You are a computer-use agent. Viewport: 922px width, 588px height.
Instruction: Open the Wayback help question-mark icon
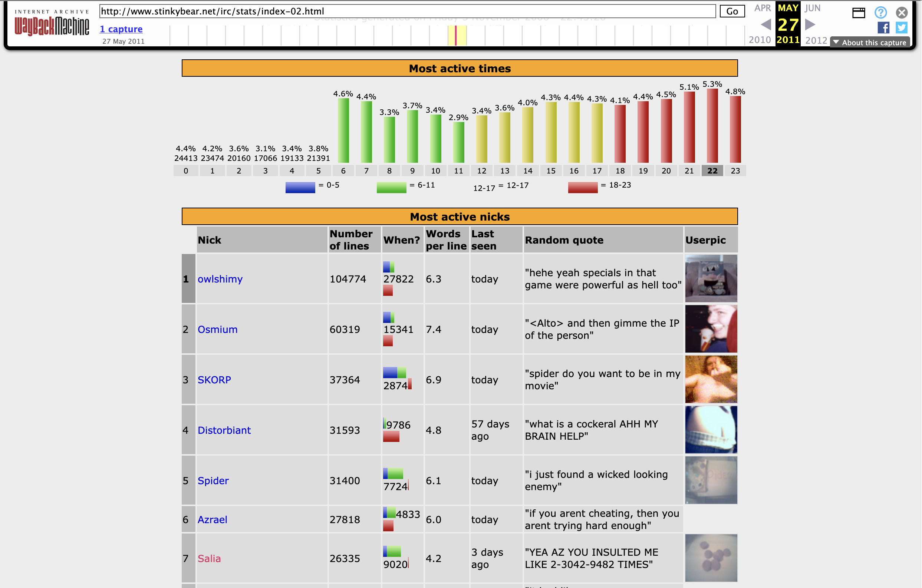click(x=881, y=13)
